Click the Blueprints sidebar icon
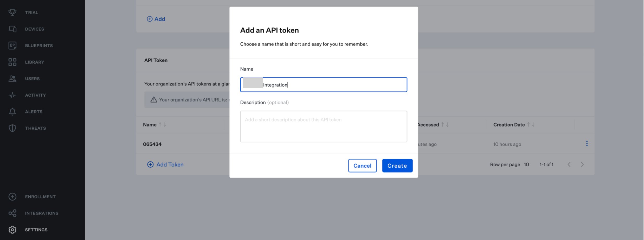This screenshot has height=240, width=644. click(12, 46)
